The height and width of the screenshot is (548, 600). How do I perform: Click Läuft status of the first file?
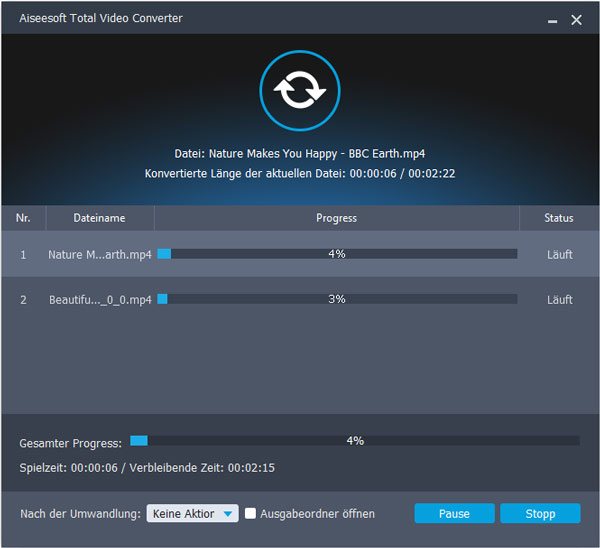tap(559, 255)
